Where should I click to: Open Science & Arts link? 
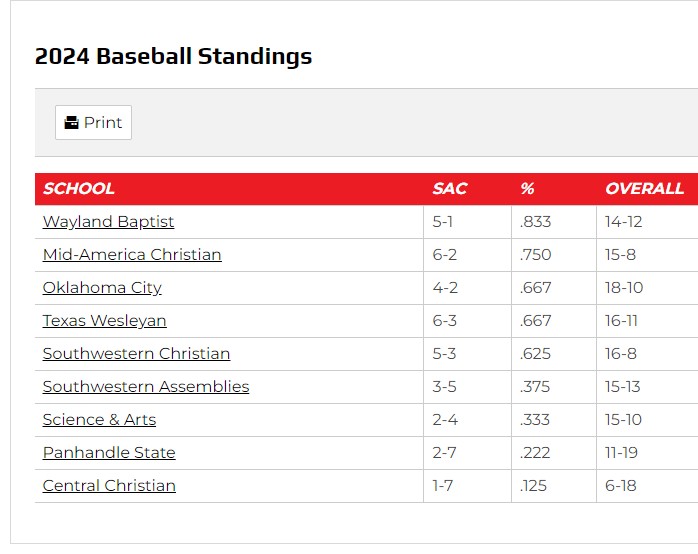click(x=99, y=420)
